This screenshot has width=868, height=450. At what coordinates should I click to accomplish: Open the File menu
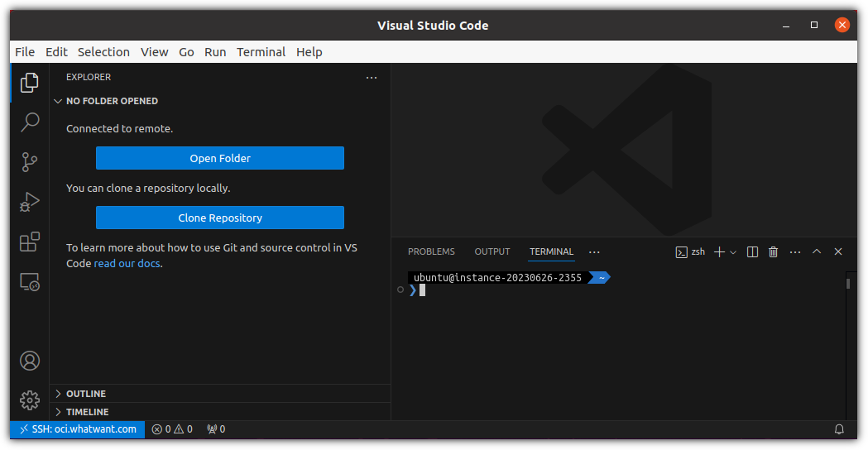click(x=25, y=52)
